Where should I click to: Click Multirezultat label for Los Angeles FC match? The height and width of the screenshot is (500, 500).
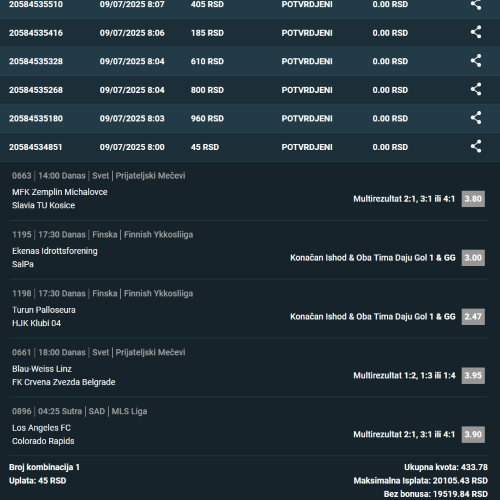click(x=404, y=434)
